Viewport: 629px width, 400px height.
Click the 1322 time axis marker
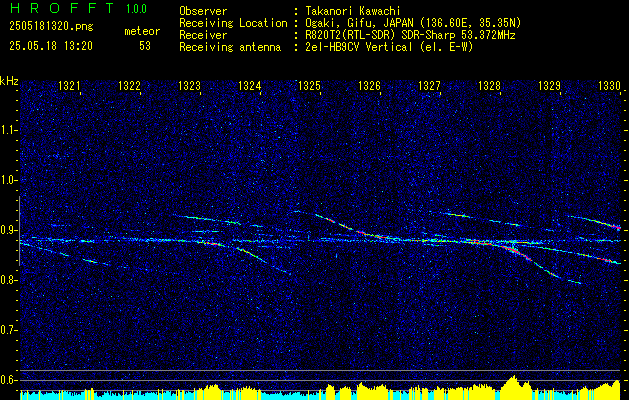129,85
